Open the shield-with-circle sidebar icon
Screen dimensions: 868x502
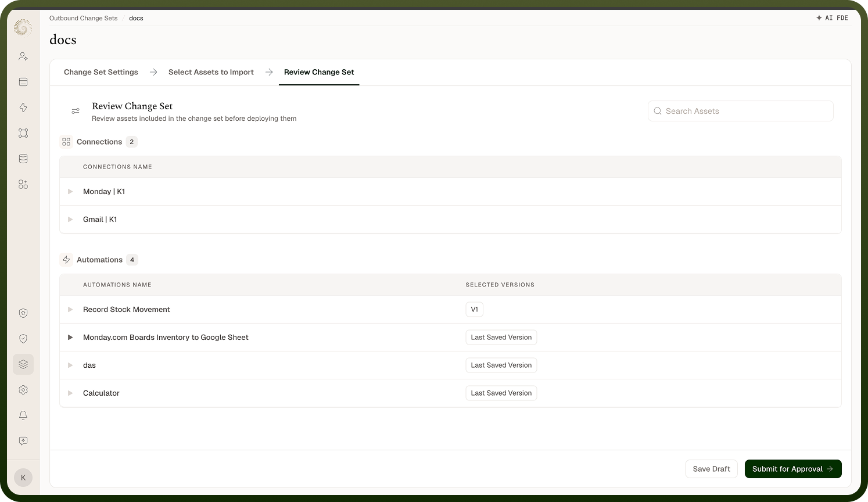tap(23, 313)
